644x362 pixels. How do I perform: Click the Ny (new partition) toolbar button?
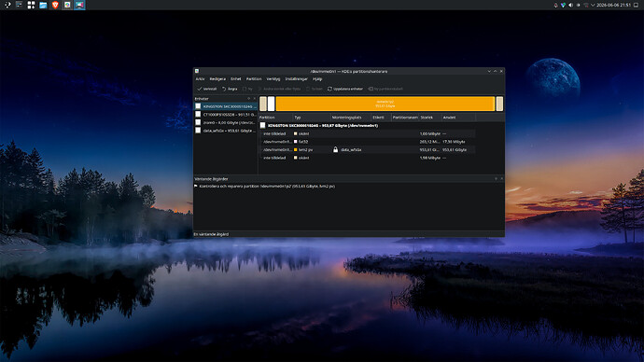pyautogui.click(x=247, y=89)
